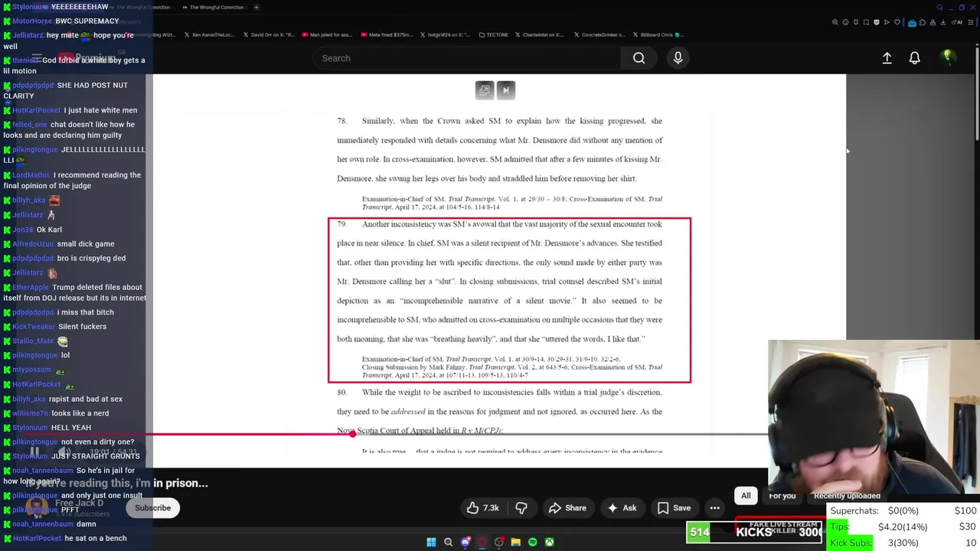Click the Ask button under the video

click(621, 508)
